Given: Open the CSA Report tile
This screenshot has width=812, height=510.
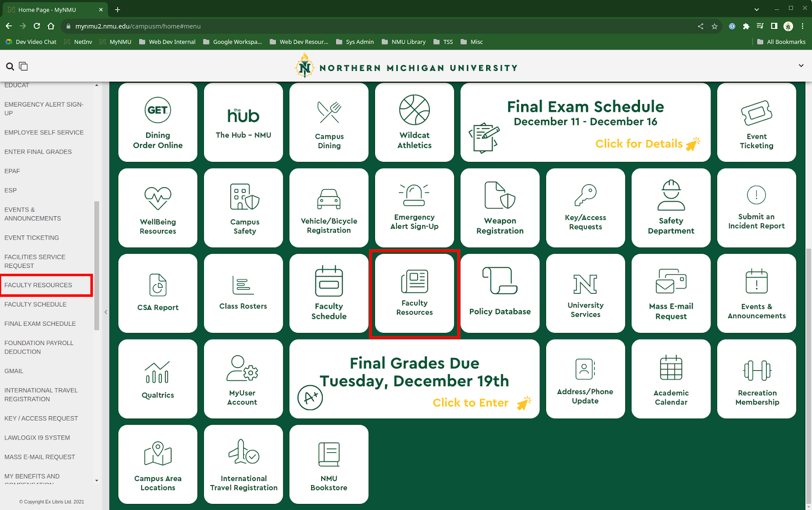Looking at the screenshot, I should tap(158, 293).
